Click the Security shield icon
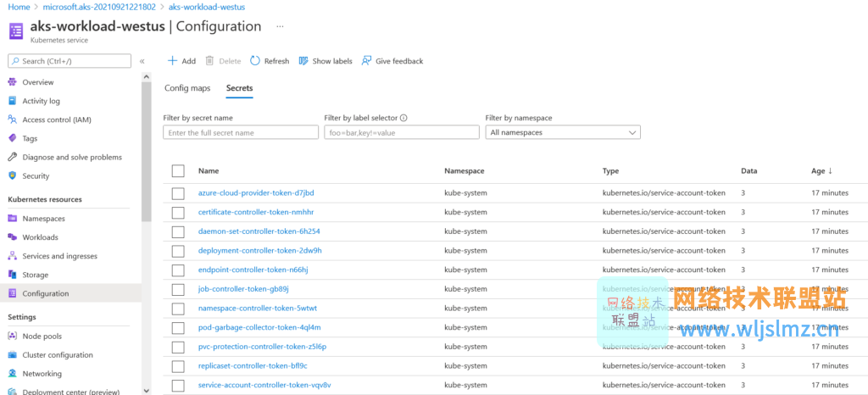The image size is (868, 395). point(12,176)
